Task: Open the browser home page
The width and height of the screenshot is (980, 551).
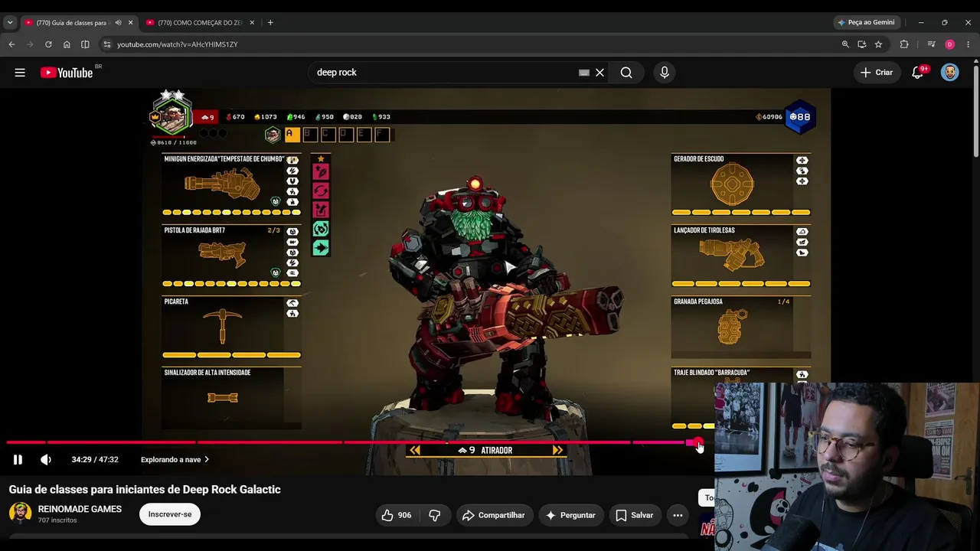Action: click(67, 44)
